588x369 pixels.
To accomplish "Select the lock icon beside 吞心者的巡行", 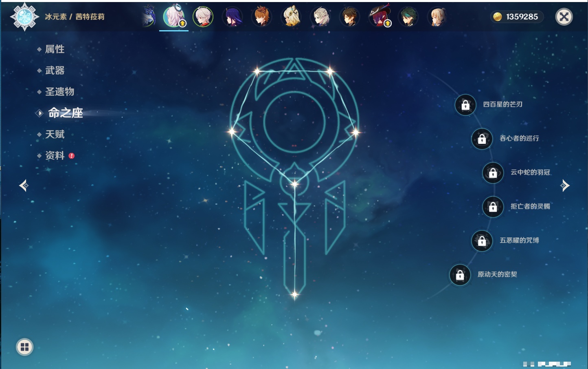I will tap(482, 139).
